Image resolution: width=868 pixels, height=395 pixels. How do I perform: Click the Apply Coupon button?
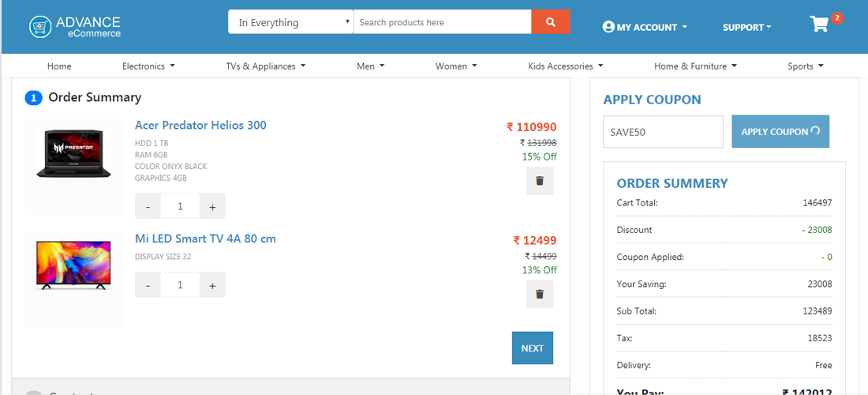click(780, 132)
